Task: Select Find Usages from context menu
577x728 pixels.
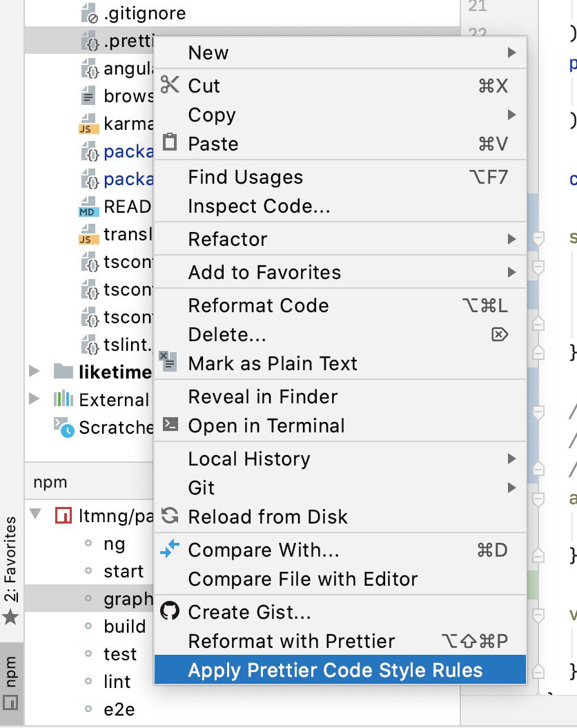Action: (x=340, y=177)
